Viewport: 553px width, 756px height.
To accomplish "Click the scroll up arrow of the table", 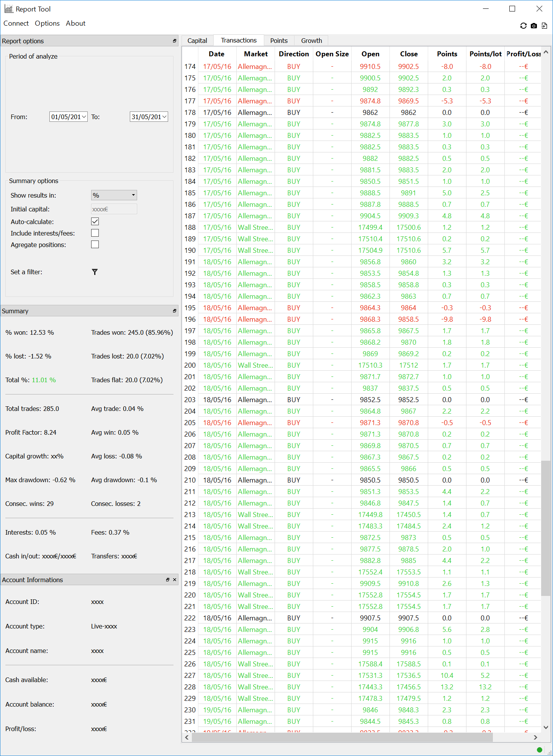I will click(546, 52).
